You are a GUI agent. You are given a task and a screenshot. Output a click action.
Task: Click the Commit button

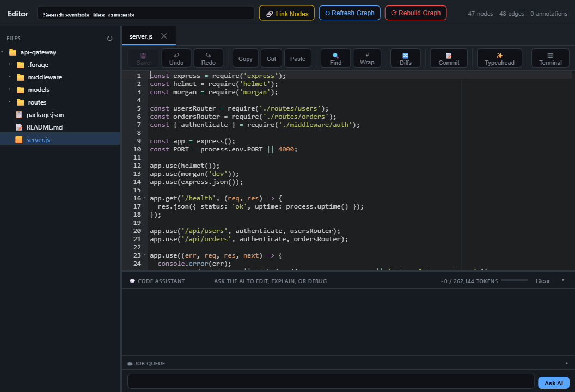click(449, 58)
